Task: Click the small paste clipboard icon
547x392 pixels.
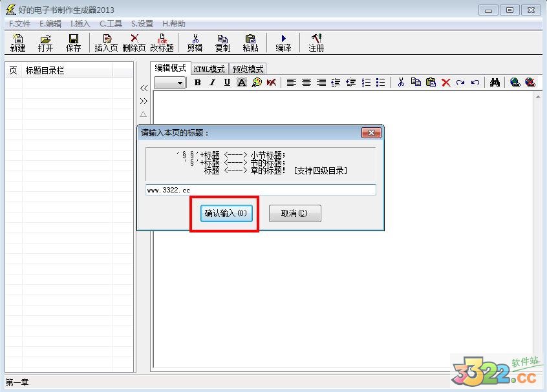Action: [431, 83]
